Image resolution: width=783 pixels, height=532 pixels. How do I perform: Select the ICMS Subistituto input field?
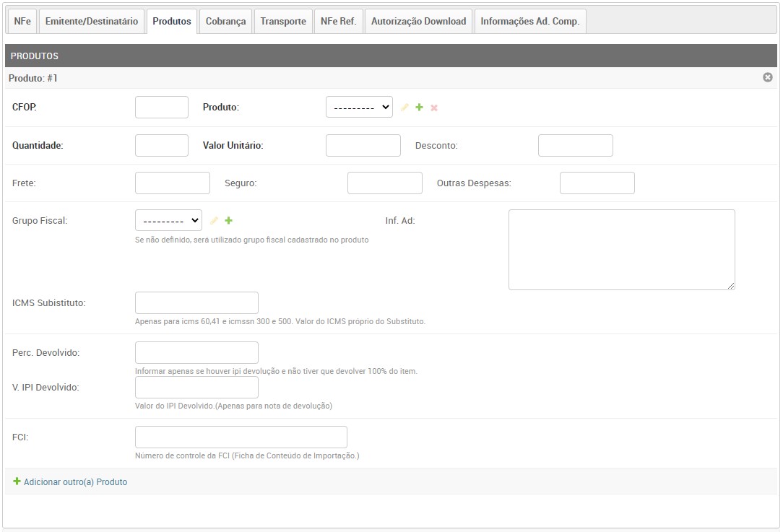click(x=196, y=303)
